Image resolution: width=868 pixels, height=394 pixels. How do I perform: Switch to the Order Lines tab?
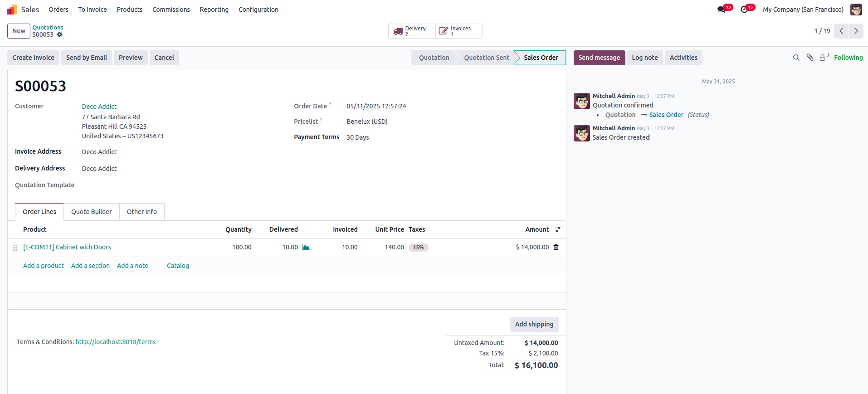[39, 212]
